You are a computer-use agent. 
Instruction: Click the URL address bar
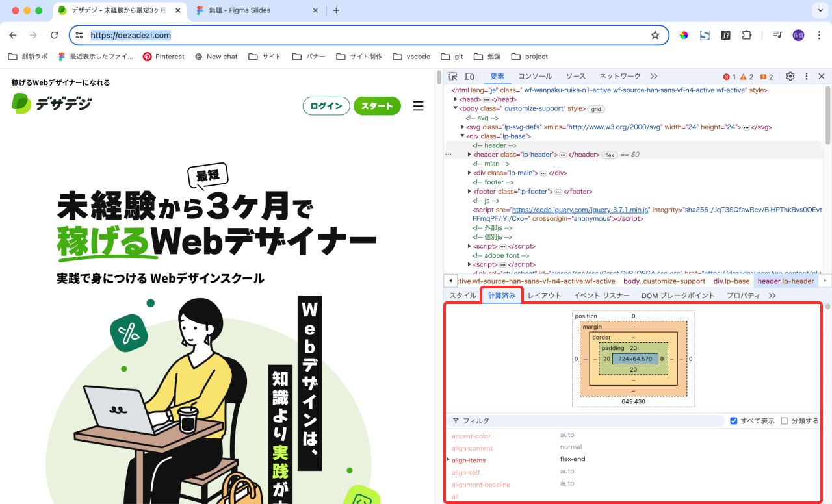point(369,35)
